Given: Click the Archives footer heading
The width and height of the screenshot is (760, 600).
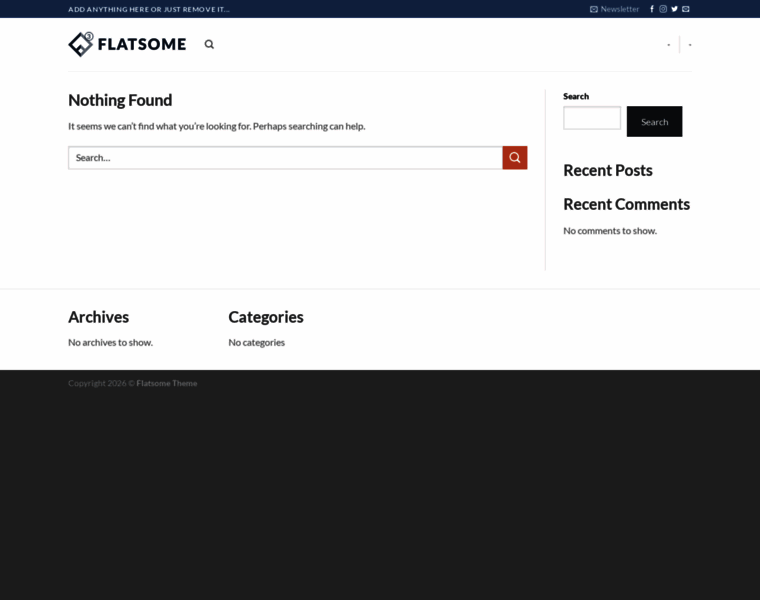Looking at the screenshot, I should [98, 317].
